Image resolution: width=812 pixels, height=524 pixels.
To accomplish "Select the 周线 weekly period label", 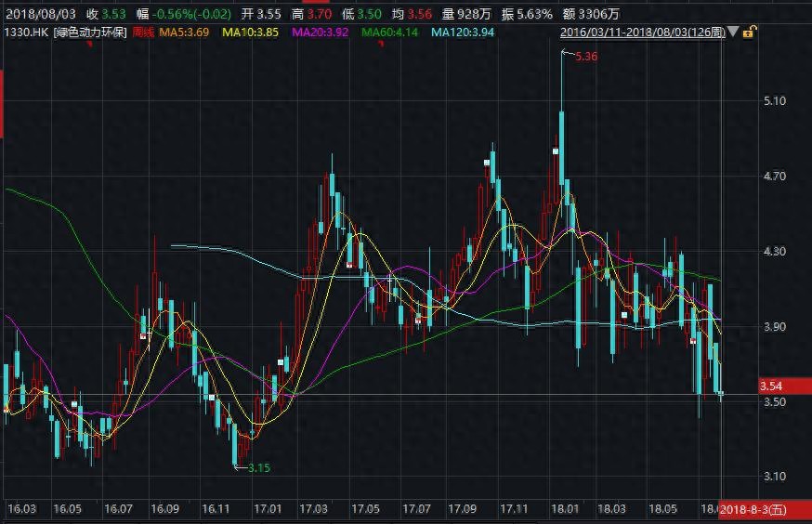I will click(142, 33).
